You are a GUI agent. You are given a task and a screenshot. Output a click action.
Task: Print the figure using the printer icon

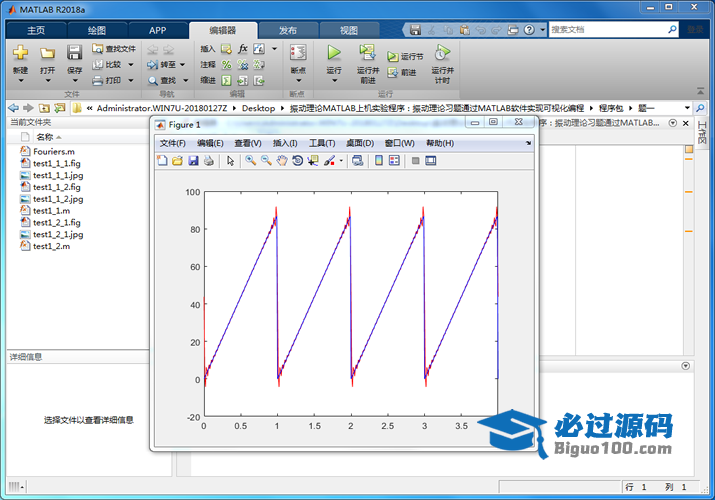coord(209,160)
